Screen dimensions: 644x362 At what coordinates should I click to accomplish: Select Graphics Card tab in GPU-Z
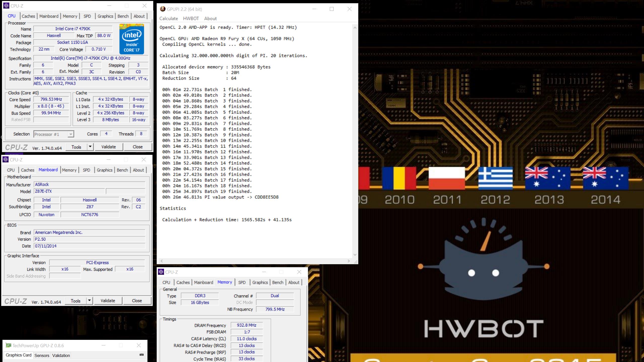click(x=19, y=355)
